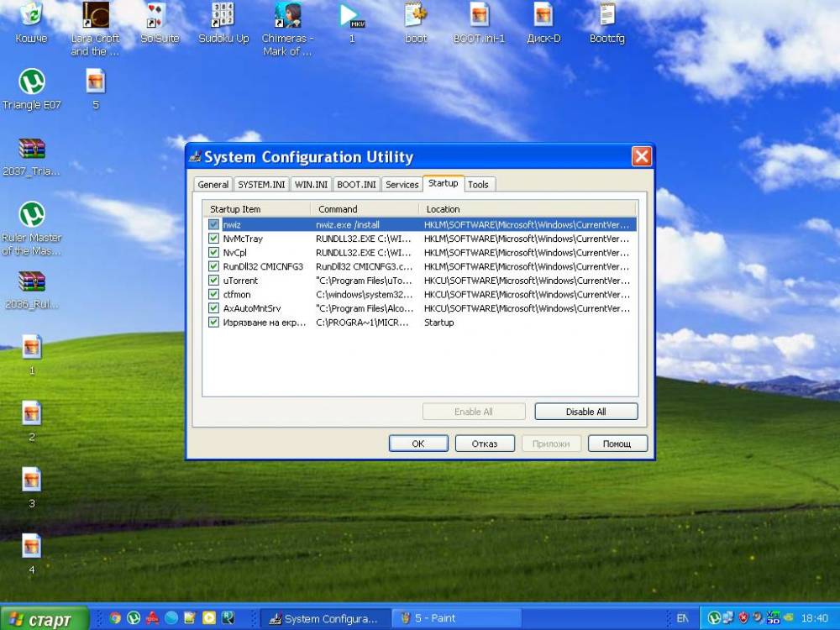Select the BOOT.ini-1 image file icon
840x630 pixels.
tap(480, 15)
